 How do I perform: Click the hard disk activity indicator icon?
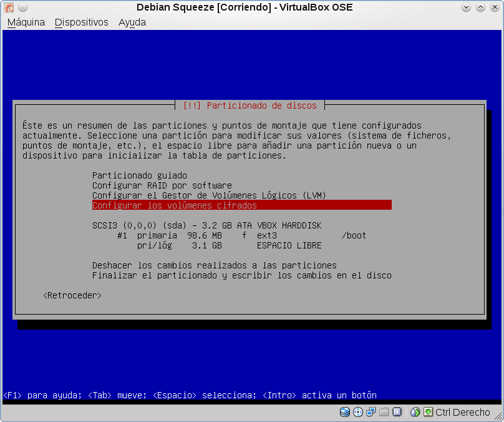[x=345, y=412]
